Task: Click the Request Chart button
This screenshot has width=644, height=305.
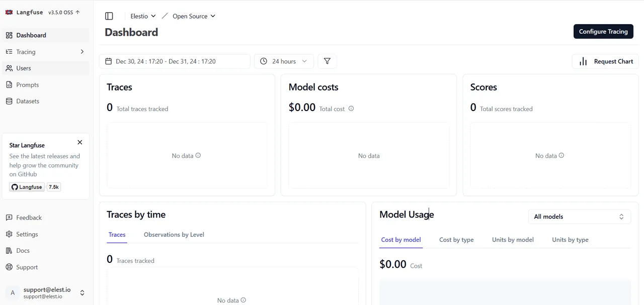Action: (605, 61)
